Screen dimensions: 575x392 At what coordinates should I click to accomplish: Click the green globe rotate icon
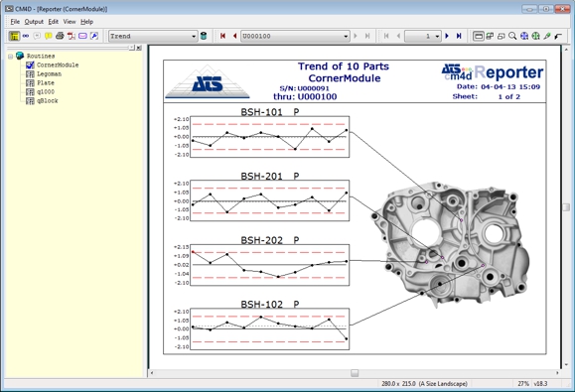click(535, 36)
